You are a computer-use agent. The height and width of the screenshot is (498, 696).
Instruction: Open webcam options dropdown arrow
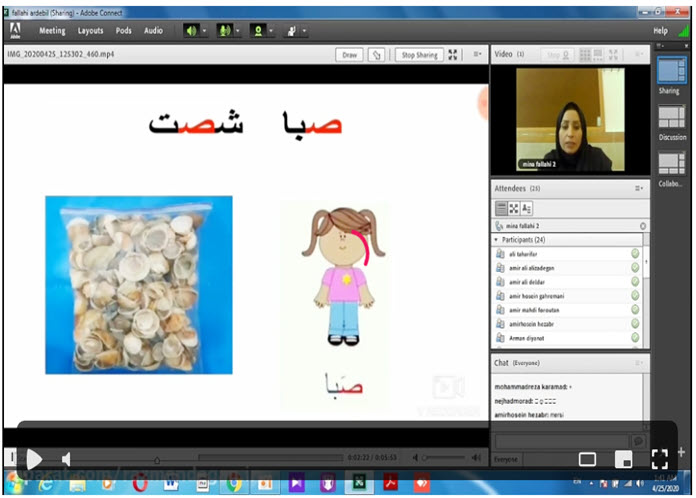(271, 31)
